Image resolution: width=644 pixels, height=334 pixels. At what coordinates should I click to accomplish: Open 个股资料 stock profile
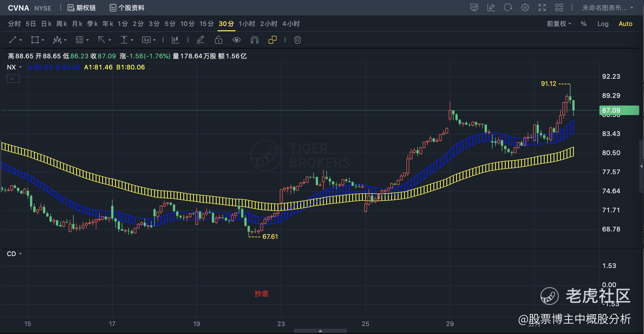point(127,8)
